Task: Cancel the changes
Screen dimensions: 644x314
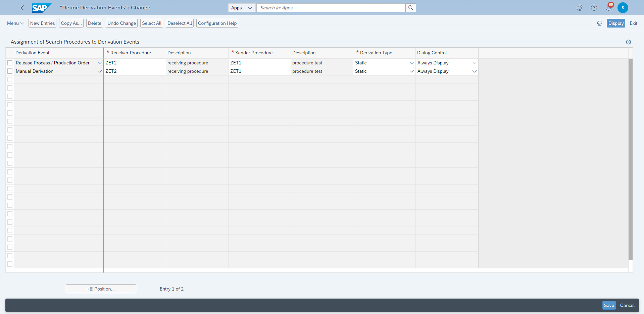Action: [627, 305]
